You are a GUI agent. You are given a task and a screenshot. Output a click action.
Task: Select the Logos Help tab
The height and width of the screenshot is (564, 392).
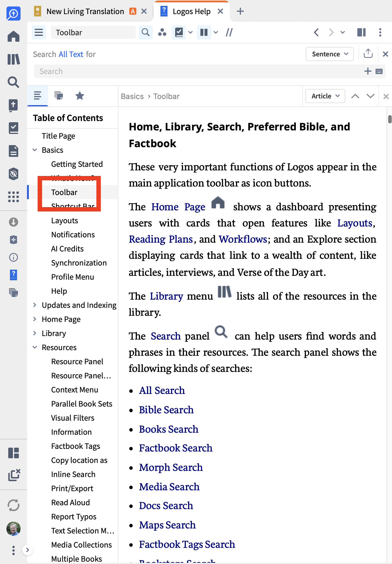point(192,11)
